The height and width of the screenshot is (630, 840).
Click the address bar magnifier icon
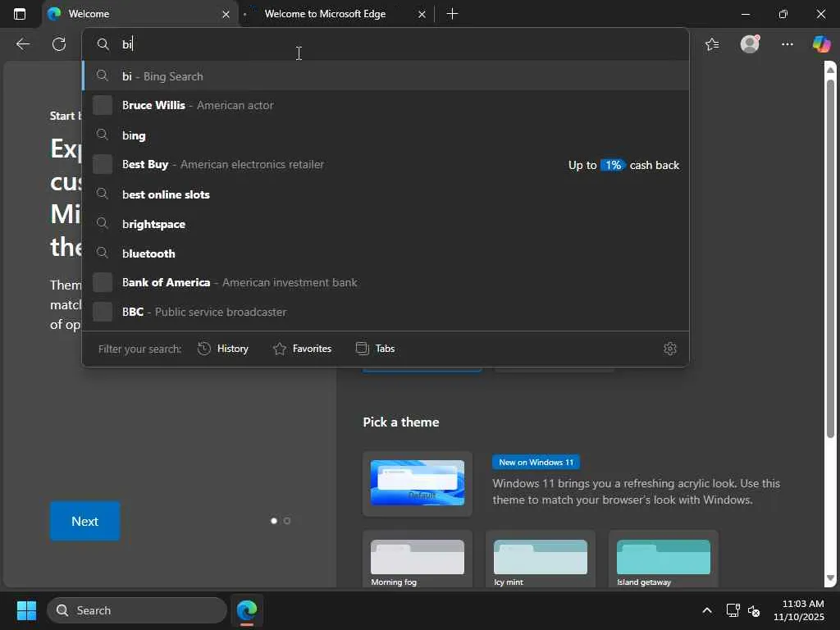click(103, 44)
